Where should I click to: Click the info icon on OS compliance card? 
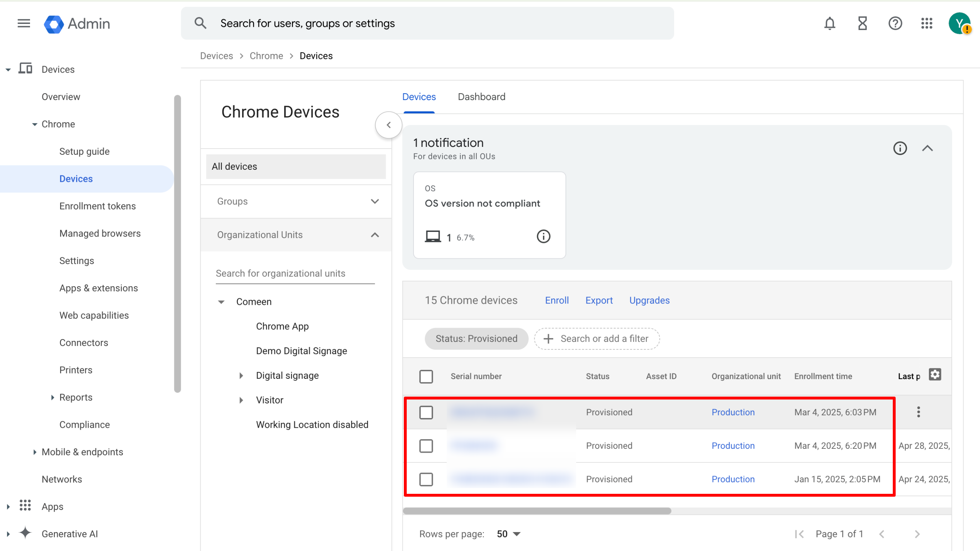coord(543,237)
